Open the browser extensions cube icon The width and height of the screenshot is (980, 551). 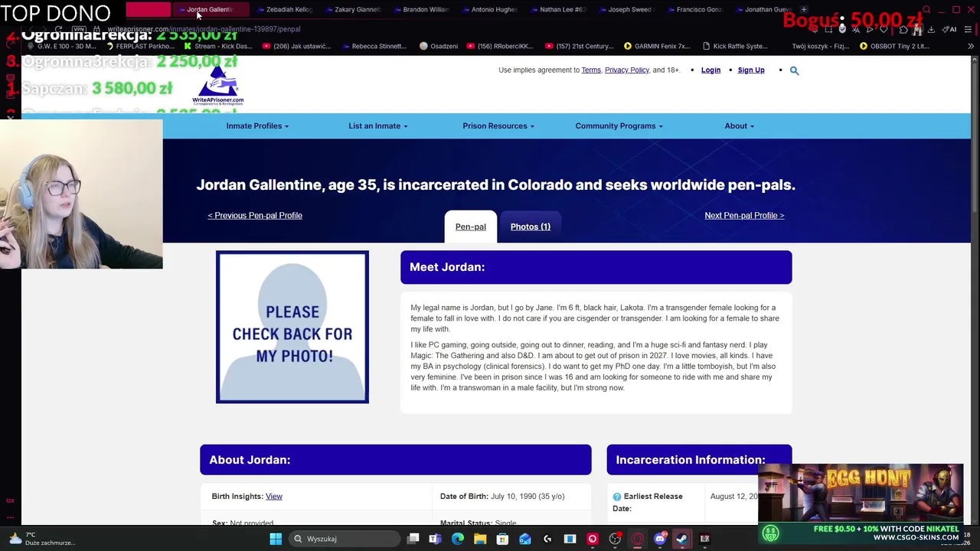point(903,29)
